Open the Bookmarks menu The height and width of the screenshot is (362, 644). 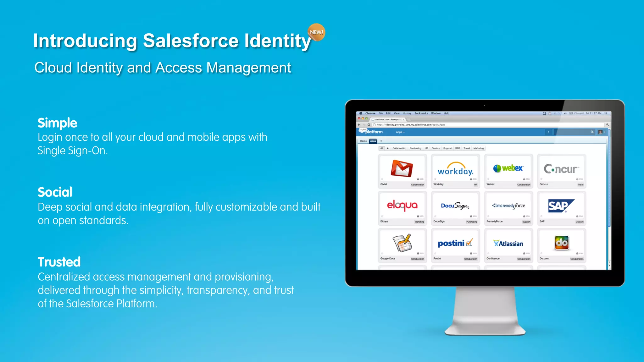click(x=421, y=113)
